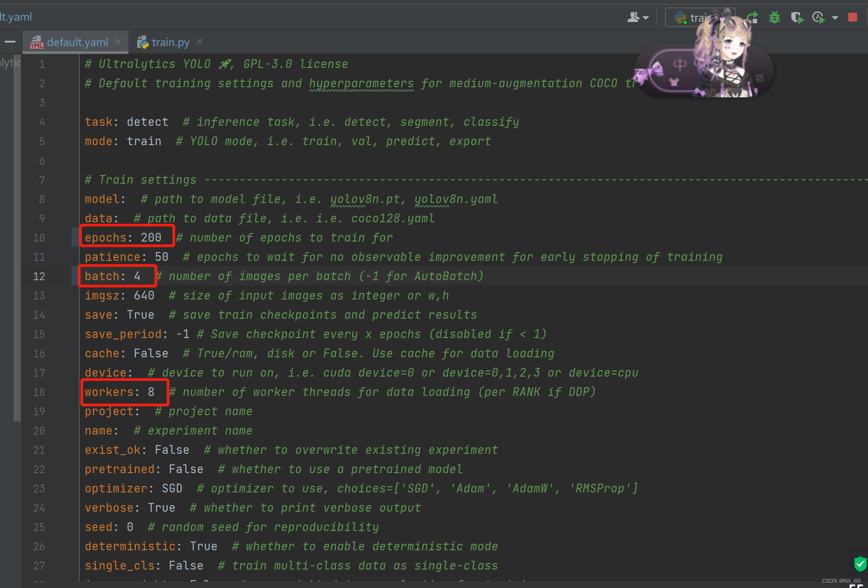The image size is (868, 588).
Task: Select the default.yaml tab
Action: pos(78,42)
